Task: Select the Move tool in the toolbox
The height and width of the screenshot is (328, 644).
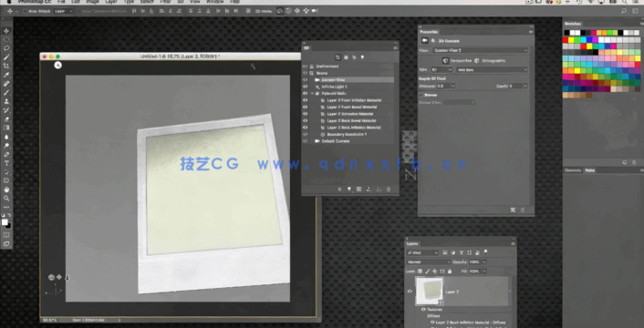Action: coord(6,31)
